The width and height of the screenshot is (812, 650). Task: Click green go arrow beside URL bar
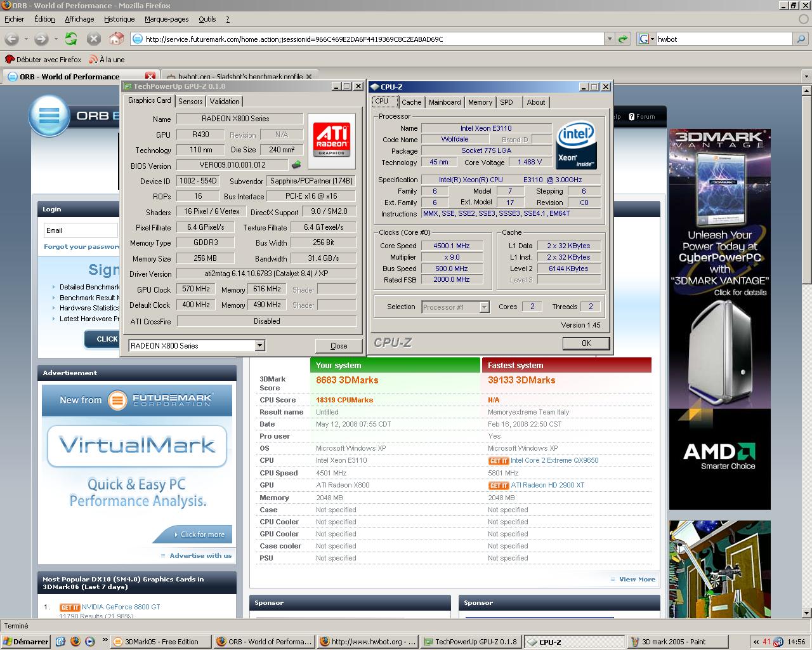click(x=623, y=39)
